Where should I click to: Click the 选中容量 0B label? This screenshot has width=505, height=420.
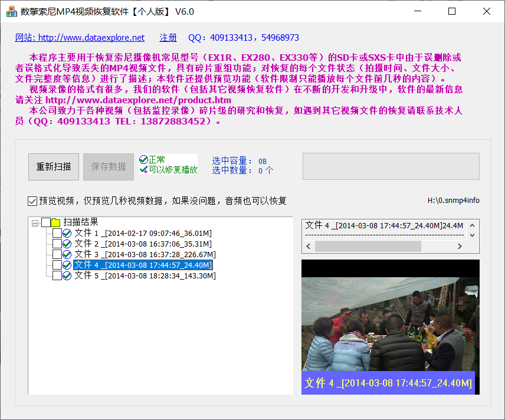click(x=240, y=161)
